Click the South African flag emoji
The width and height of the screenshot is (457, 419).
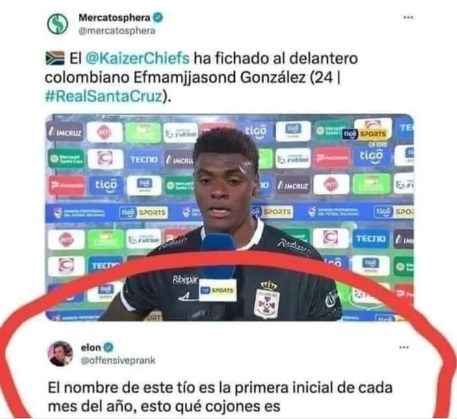(55, 58)
